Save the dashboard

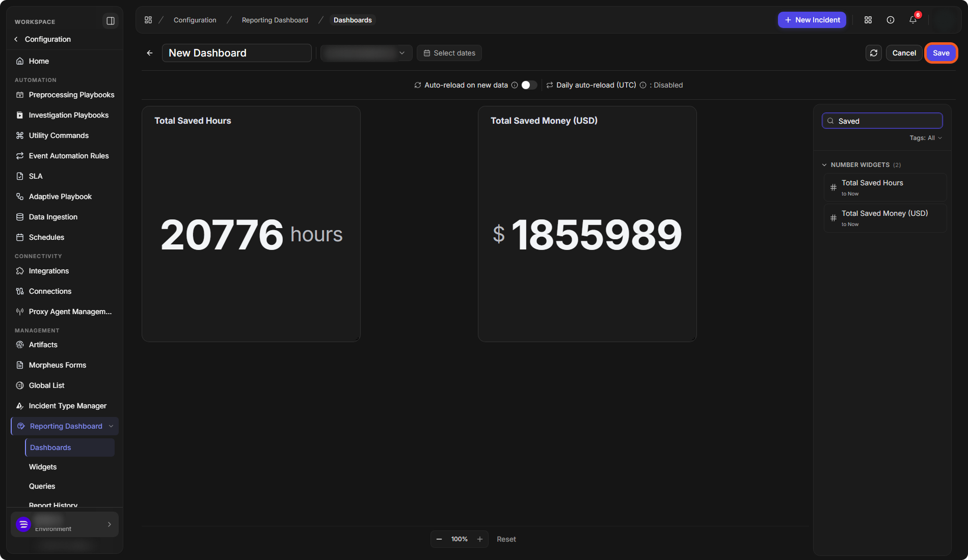click(942, 53)
